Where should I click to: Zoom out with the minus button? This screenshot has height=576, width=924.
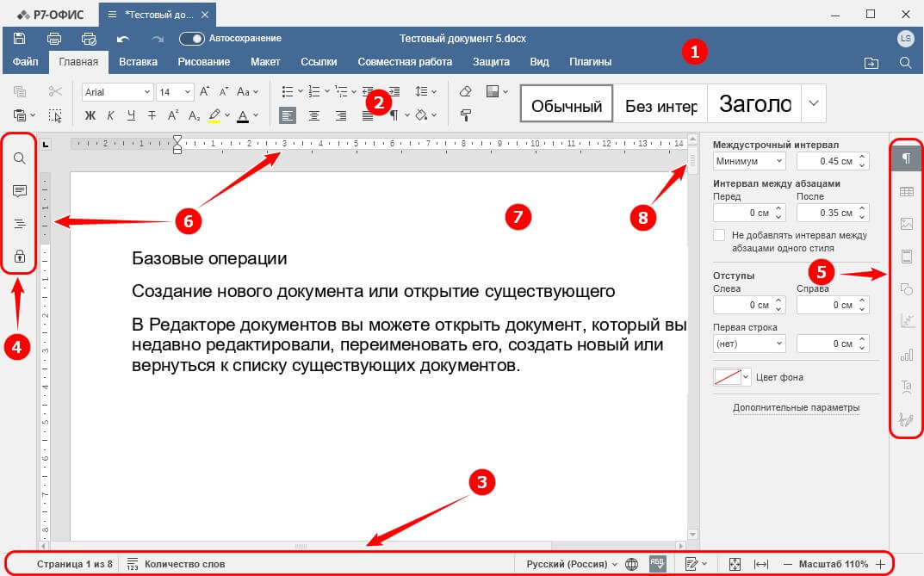pos(787,564)
